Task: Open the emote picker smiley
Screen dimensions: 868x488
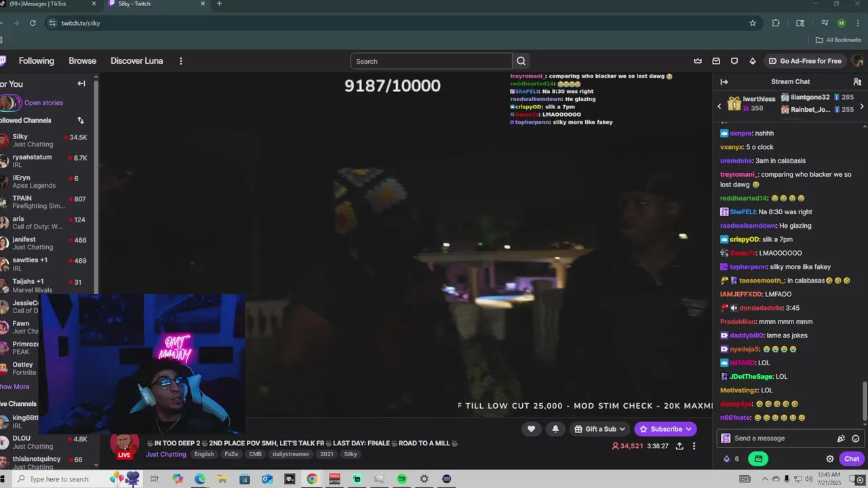Action: (x=856, y=439)
